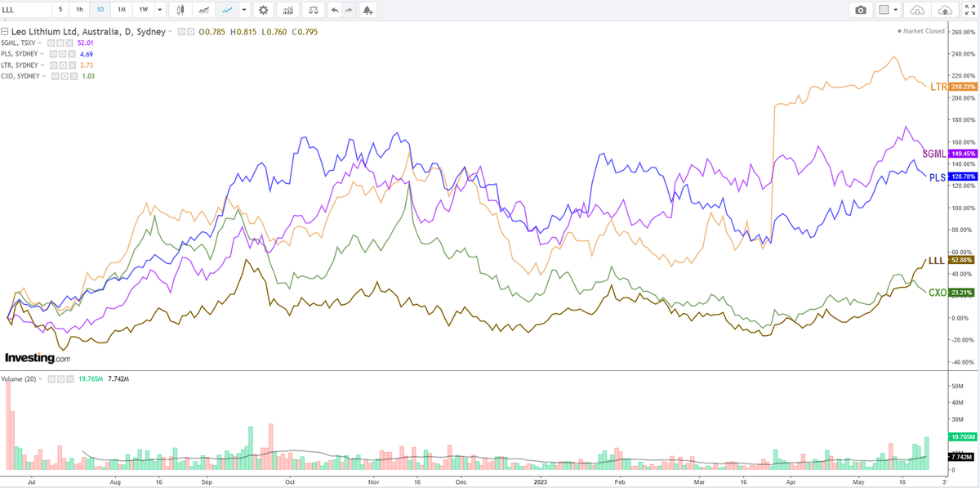The width and height of the screenshot is (980, 488).
Task: Select the area chart style icon
Action: [x=203, y=10]
